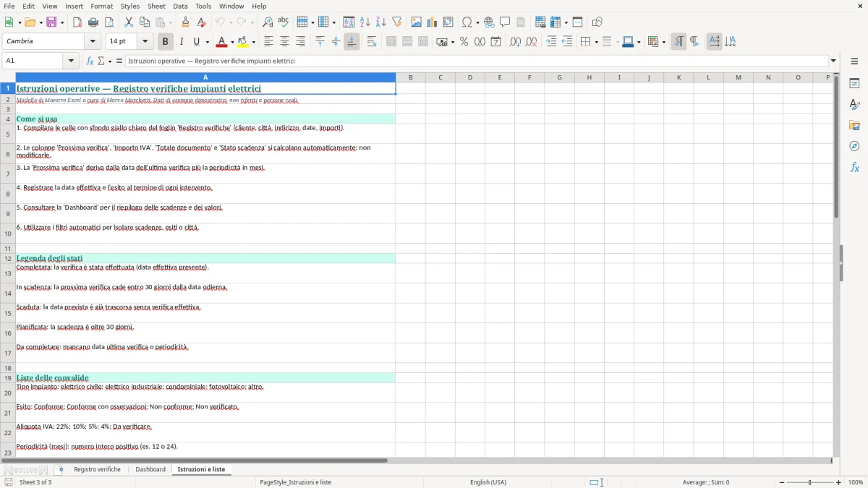The height and width of the screenshot is (488, 868).
Task: Click in the formula bar input field
Action: tap(477, 61)
